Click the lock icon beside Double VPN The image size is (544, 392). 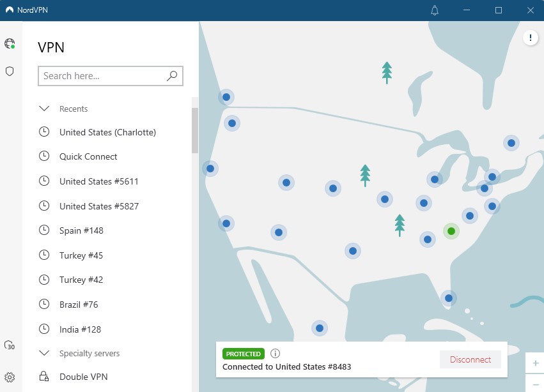click(44, 377)
